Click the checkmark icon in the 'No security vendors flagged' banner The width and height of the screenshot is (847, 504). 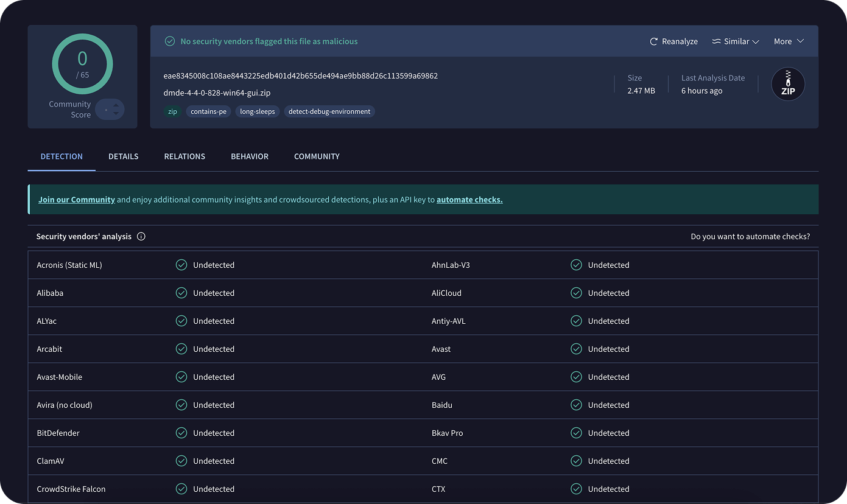[x=170, y=41]
